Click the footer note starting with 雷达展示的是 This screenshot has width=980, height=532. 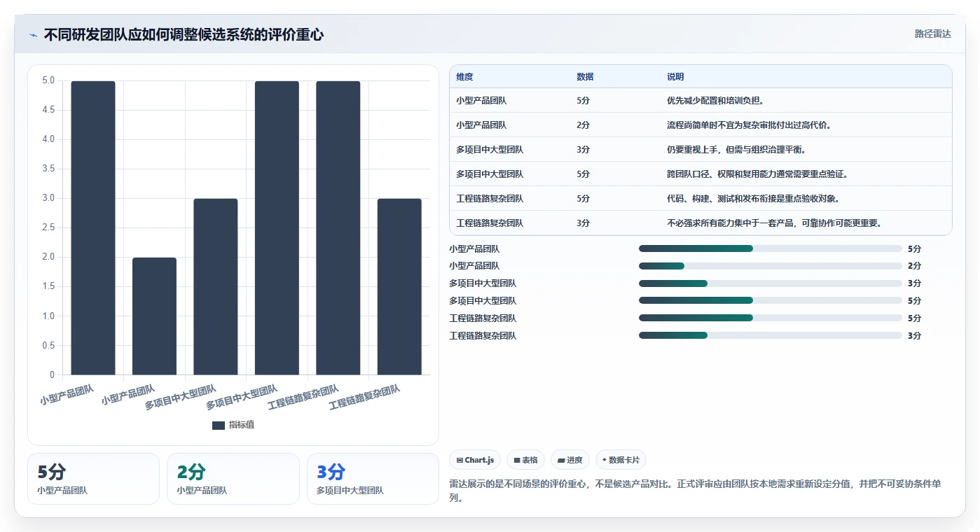700,491
